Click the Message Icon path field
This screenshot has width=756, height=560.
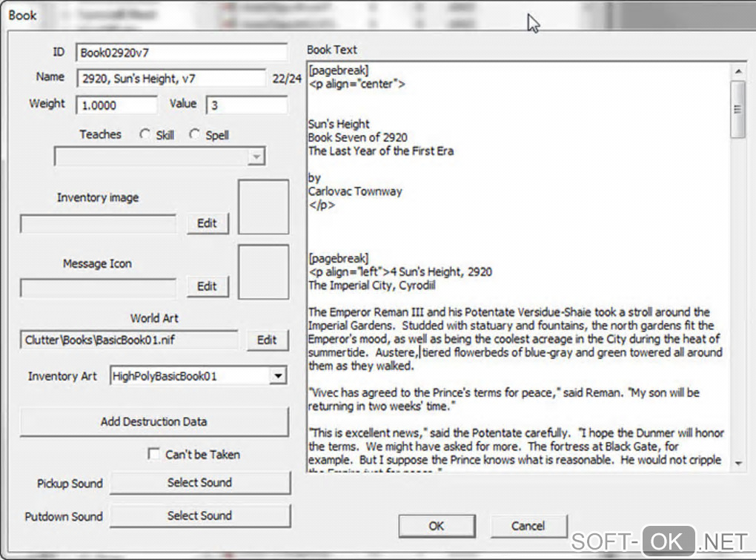[x=98, y=288]
